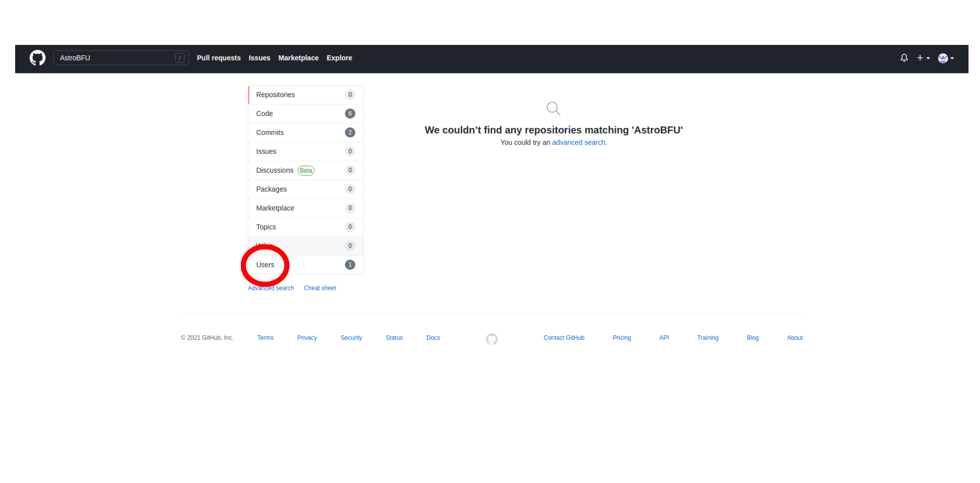Screen dimensions: 980x483
Task: Select the Repositories search filter
Action: pyautogui.click(x=306, y=95)
